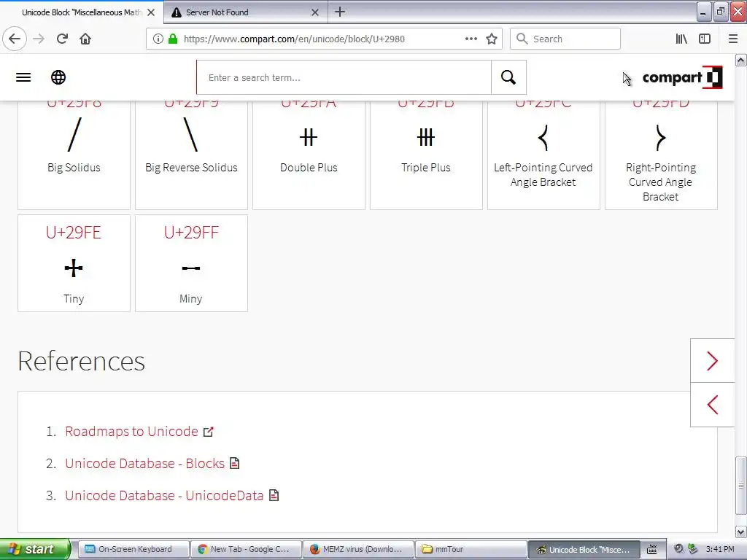The width and height of the screenshot is (747, 560).
Task: Open the Compart site hamburger menu
Action: click(23, 77)
